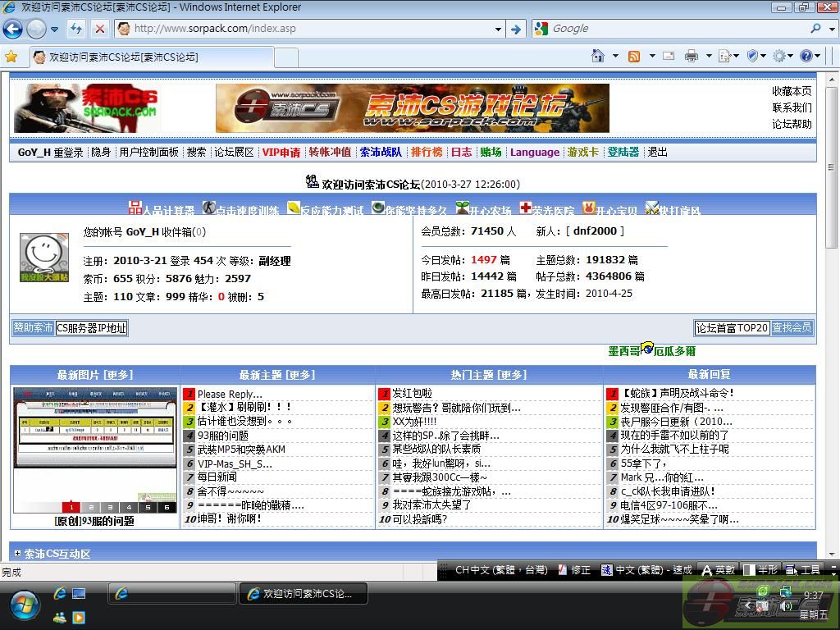Click the CS服务器IP地址 button
Viewport: 840px width, 630px height.
tap(91, 328)
